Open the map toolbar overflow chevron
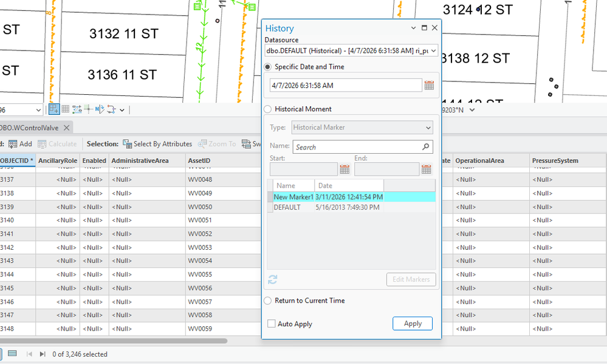 point(122,110)
